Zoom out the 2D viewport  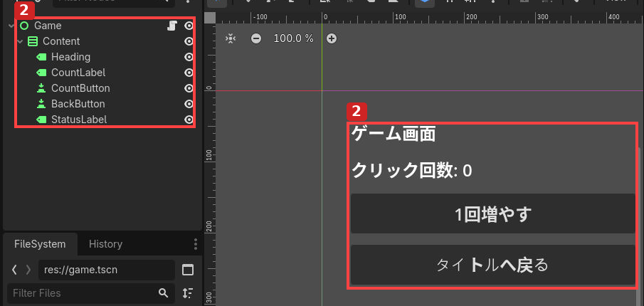click(x=256, y=38)
